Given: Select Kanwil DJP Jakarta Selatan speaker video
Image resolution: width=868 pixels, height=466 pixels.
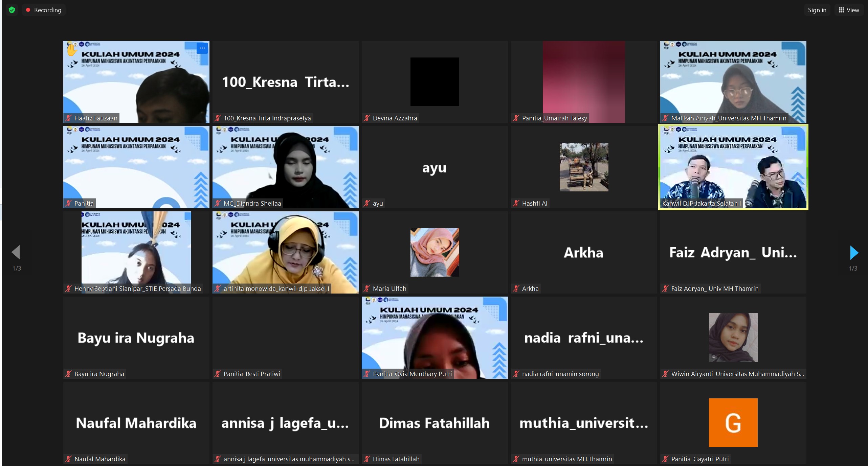Looking at the screenshot, I should (x=733, y=167).
